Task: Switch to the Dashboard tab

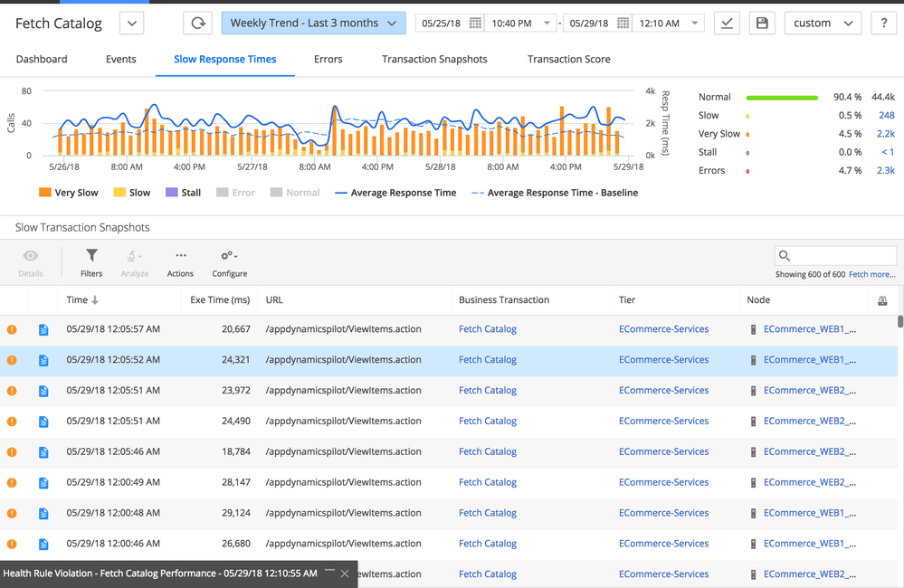Action: (42, 59)
